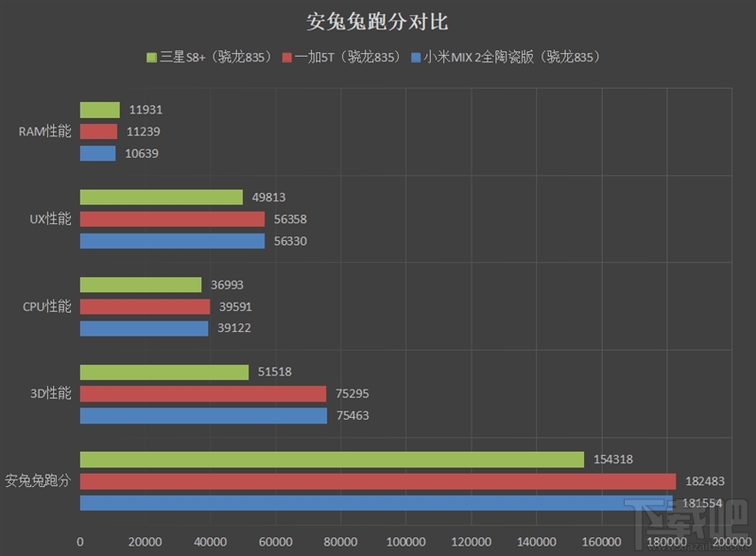Click the blue CPU性能 bar showing 39122

142,328
